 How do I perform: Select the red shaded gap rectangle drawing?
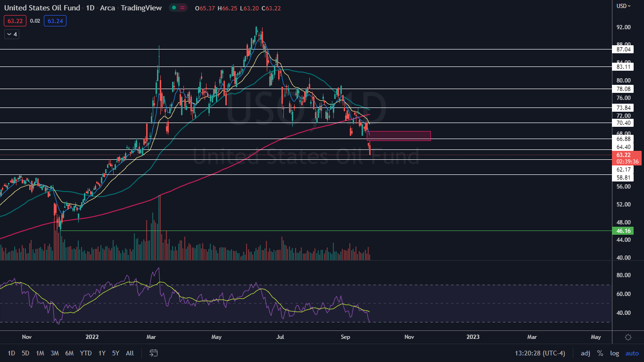tap(398, 136)
